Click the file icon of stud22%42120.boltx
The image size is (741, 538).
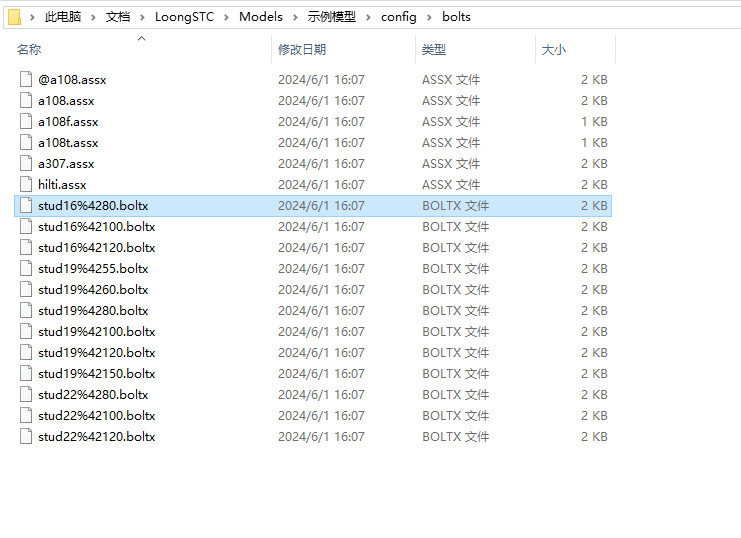click(x=26, y=437)
